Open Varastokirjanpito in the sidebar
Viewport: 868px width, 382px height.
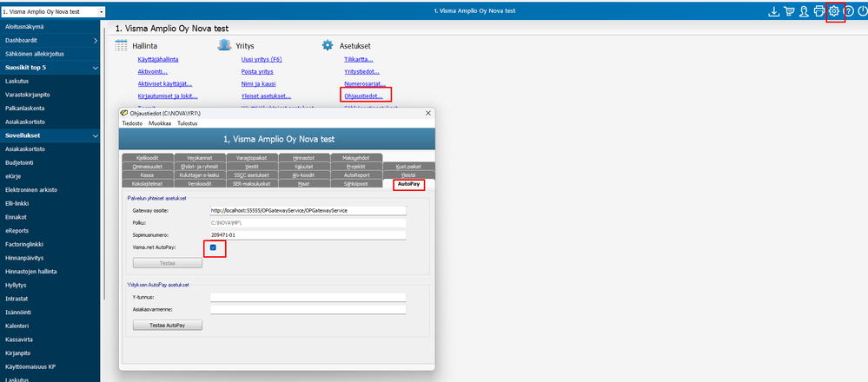50,95
